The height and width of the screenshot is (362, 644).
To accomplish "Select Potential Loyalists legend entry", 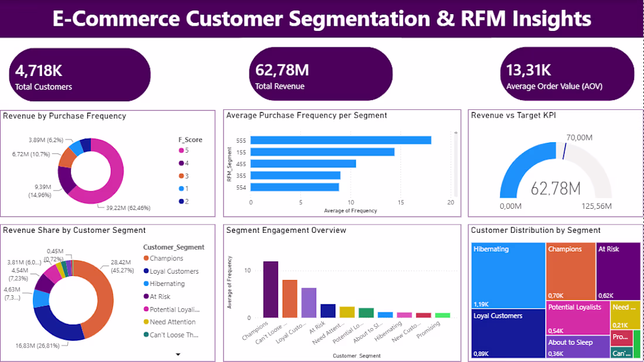I will 172,309.
